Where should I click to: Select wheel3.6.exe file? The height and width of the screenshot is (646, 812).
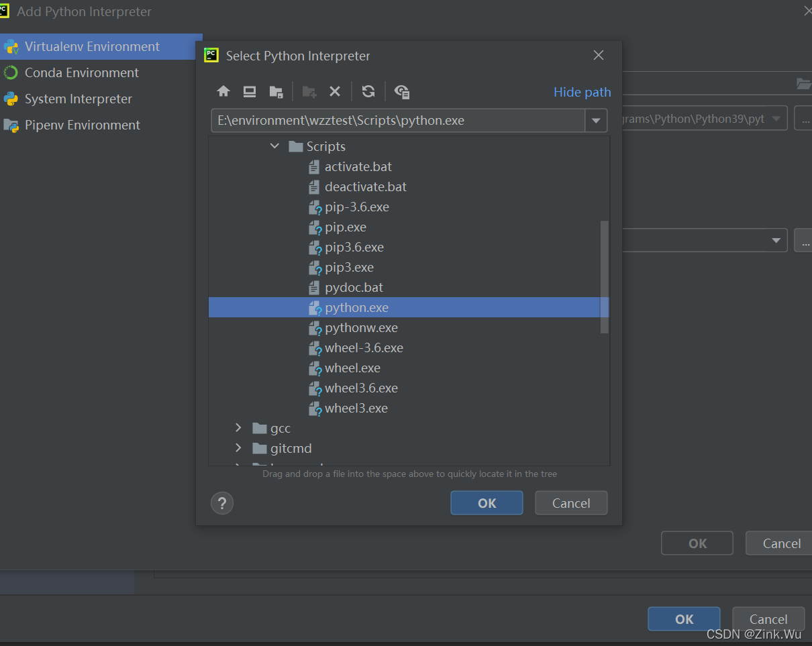(361, 388)
